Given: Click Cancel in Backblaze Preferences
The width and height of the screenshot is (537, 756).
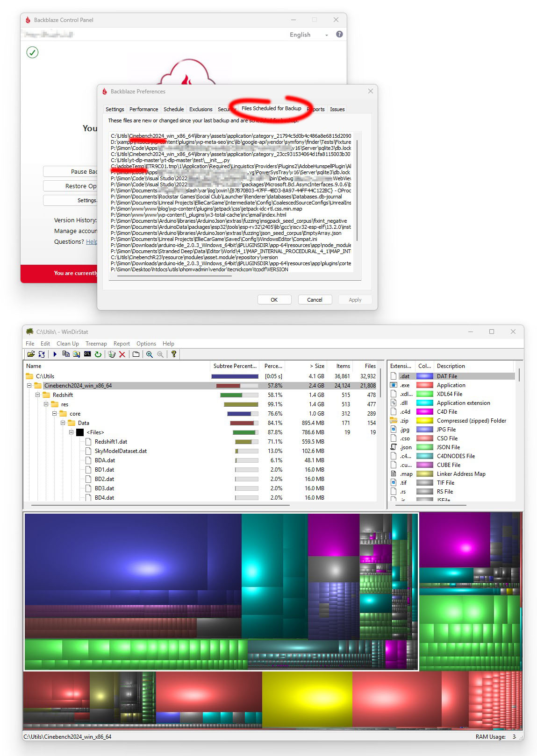Looking at the screenshot, I should pos(315,300).
